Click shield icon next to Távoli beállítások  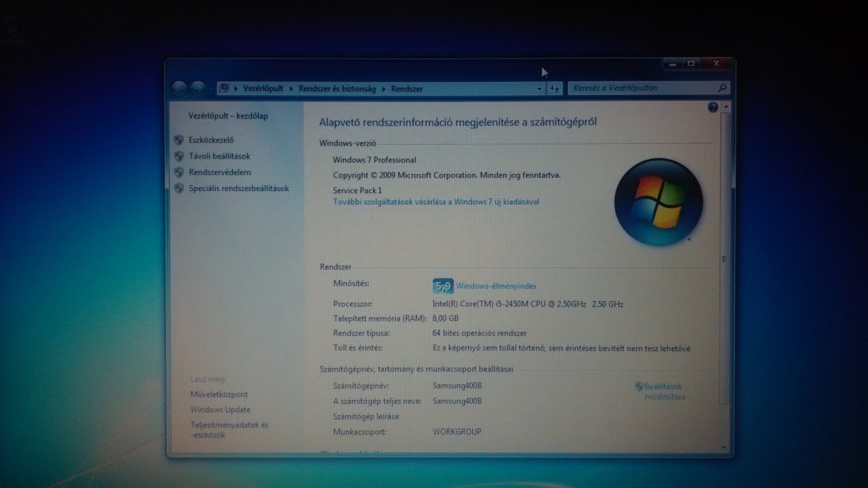pos(178,156)
